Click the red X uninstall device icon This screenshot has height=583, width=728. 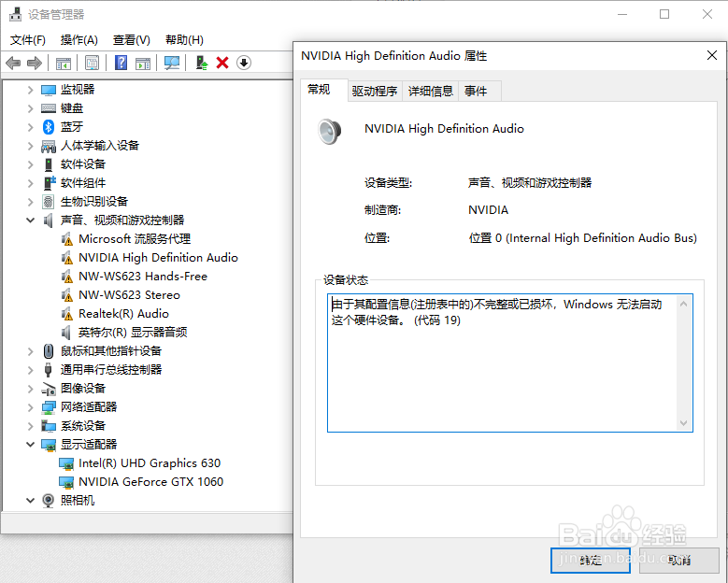222,63
